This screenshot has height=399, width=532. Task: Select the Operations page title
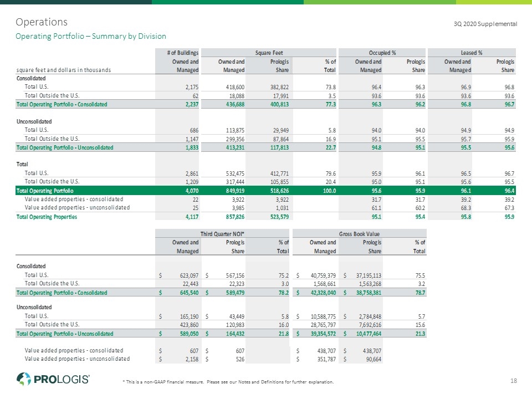(x=42, y=22)
